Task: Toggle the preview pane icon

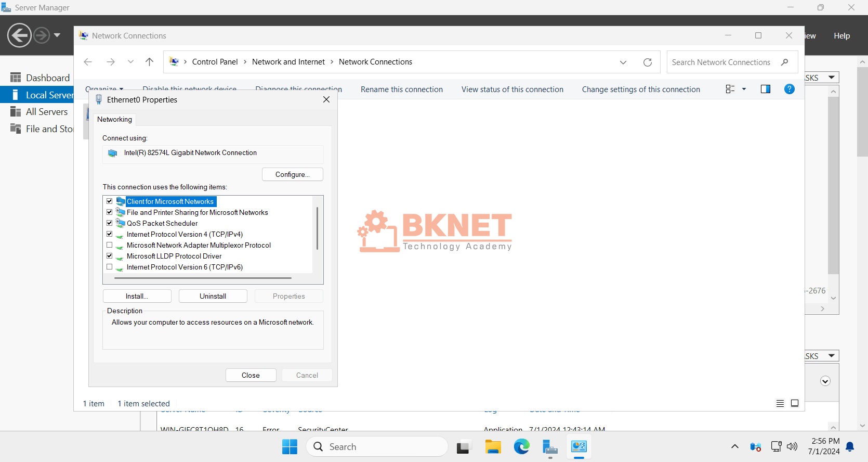Action: click(766, 89)
